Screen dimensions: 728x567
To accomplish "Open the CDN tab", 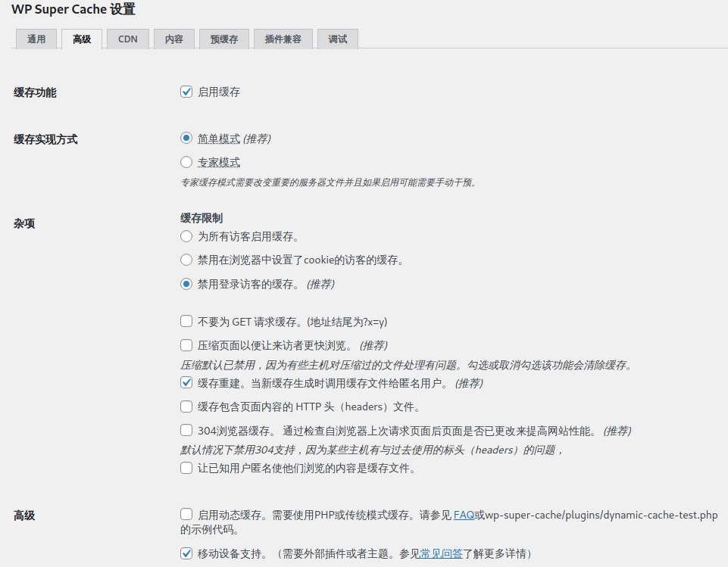I will click(x=127, y=39).
